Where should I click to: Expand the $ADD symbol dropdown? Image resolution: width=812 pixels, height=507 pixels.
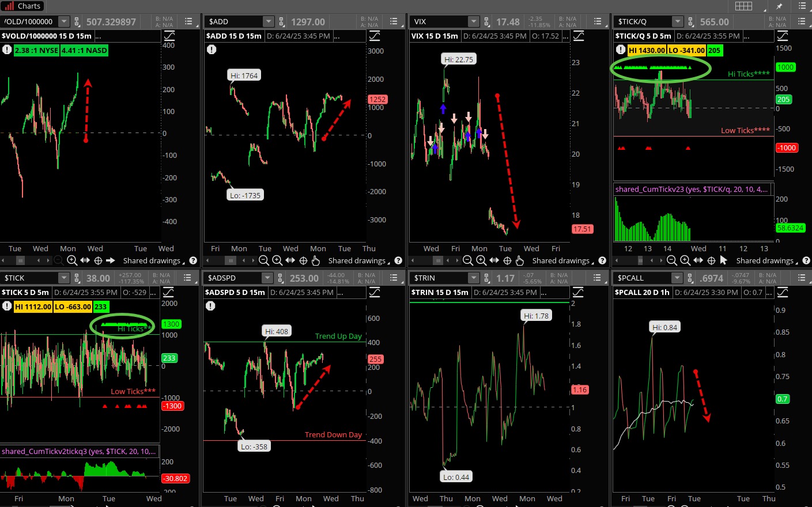[x=268, y=22]
